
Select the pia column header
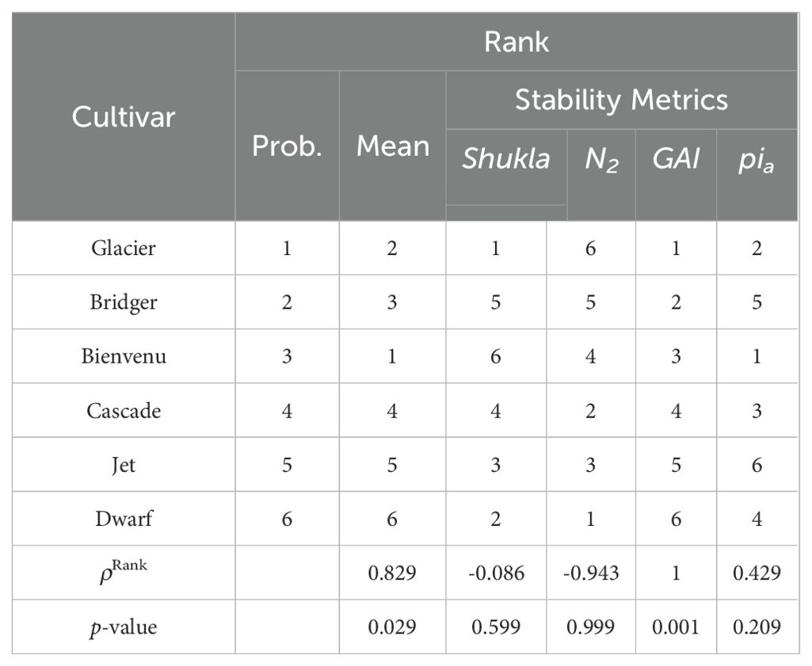coord(757,159)
